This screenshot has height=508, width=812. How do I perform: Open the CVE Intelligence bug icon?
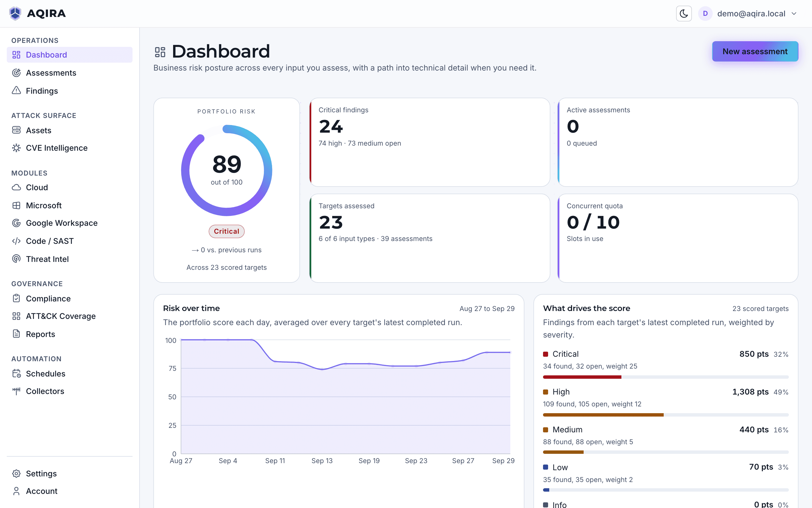click(16, 148)
